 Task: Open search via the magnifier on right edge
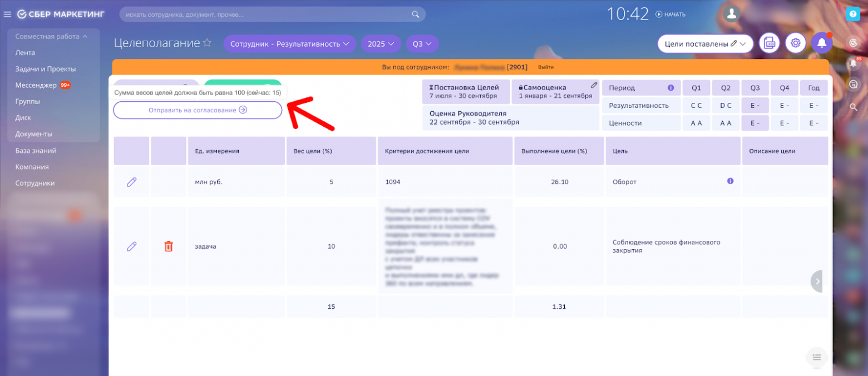pyautogui.click(x=855, y=108)
